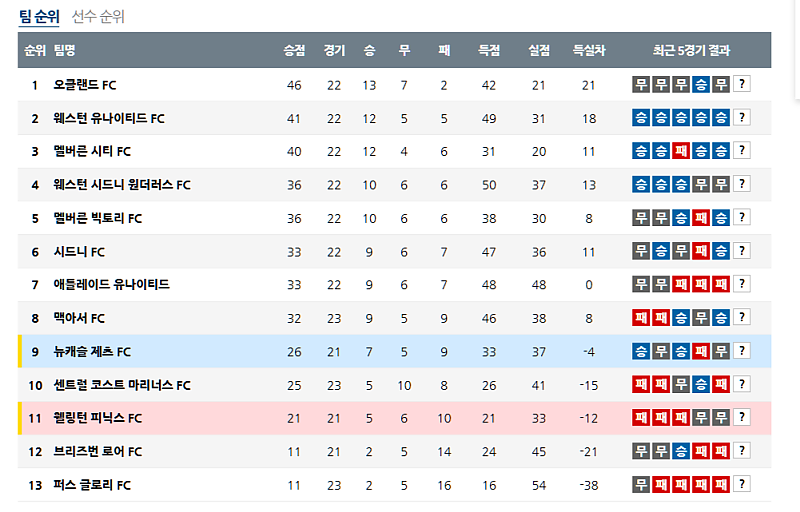Click the first 무 result badge for 오클랜드 FC
The width and height of the screenshot is (800, 512).
pyautogui.click(x=641, y=85)
